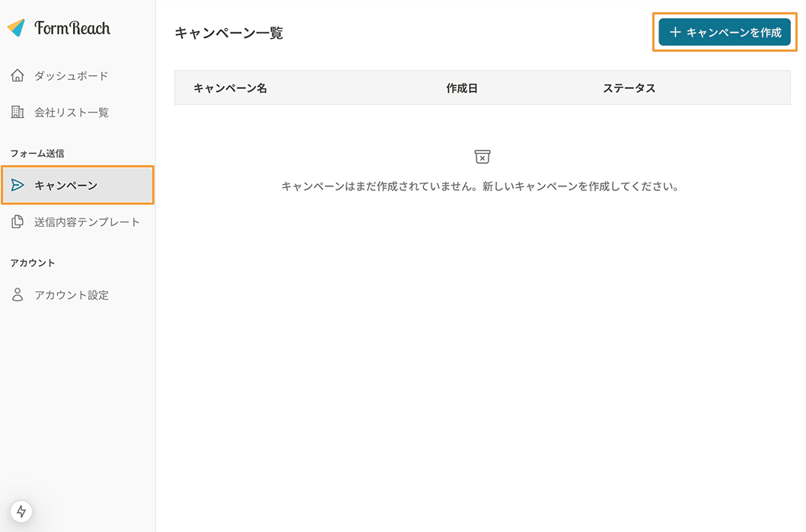Click the lightning bolt icon in bottom corner
The width and height of the screenshot is (806, 532).
tap(21, 511)
